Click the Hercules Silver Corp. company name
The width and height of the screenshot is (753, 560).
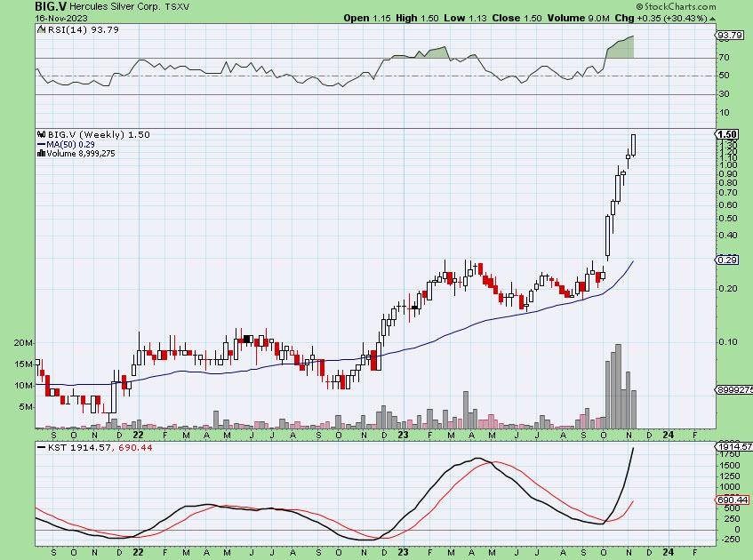tap(115, 7)
